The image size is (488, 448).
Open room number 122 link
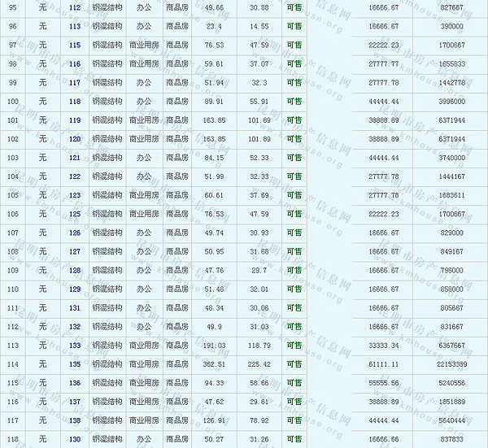click(x=75, y=176)
